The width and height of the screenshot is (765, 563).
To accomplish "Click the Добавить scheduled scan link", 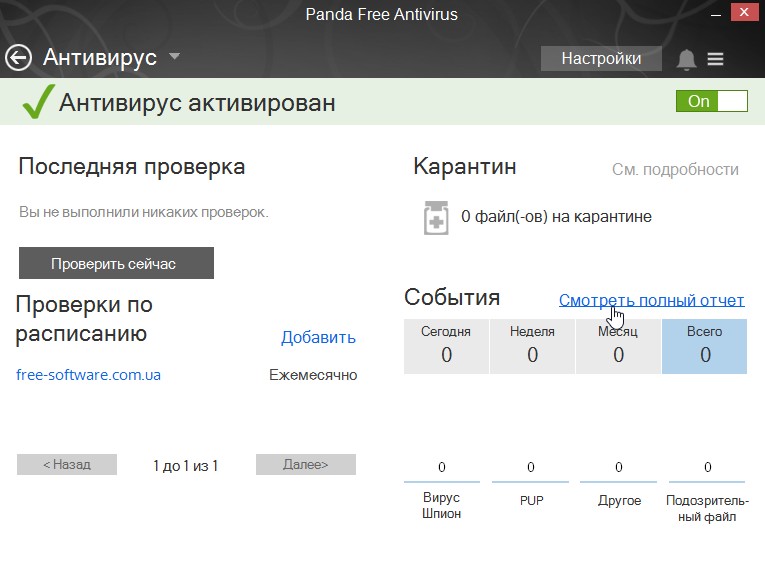I will click(x=318, y=337).
